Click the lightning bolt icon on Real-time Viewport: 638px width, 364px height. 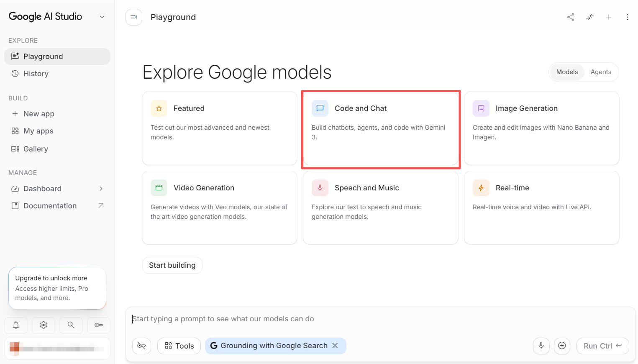coord(481,188)
